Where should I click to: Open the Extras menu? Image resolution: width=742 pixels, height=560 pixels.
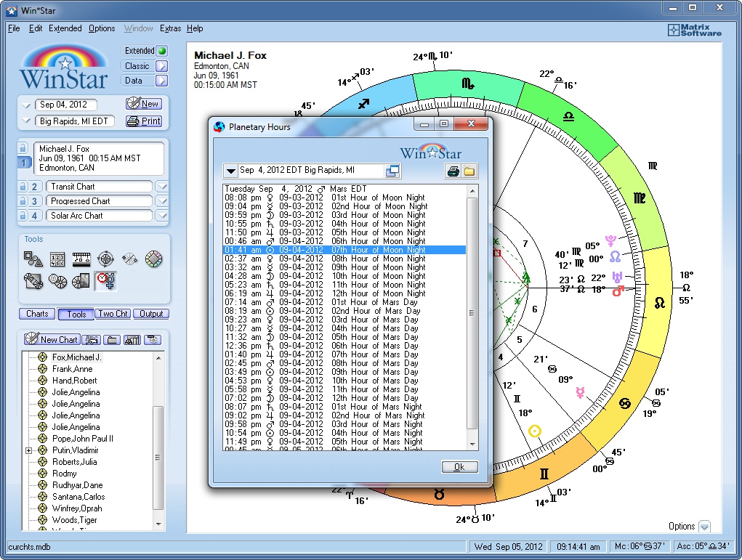[170, 28]
